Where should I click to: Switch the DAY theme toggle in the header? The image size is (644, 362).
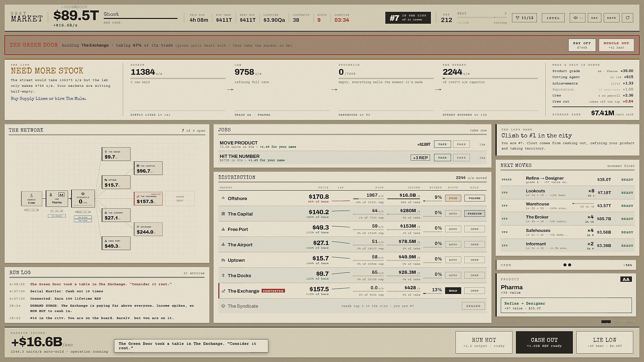594,18
